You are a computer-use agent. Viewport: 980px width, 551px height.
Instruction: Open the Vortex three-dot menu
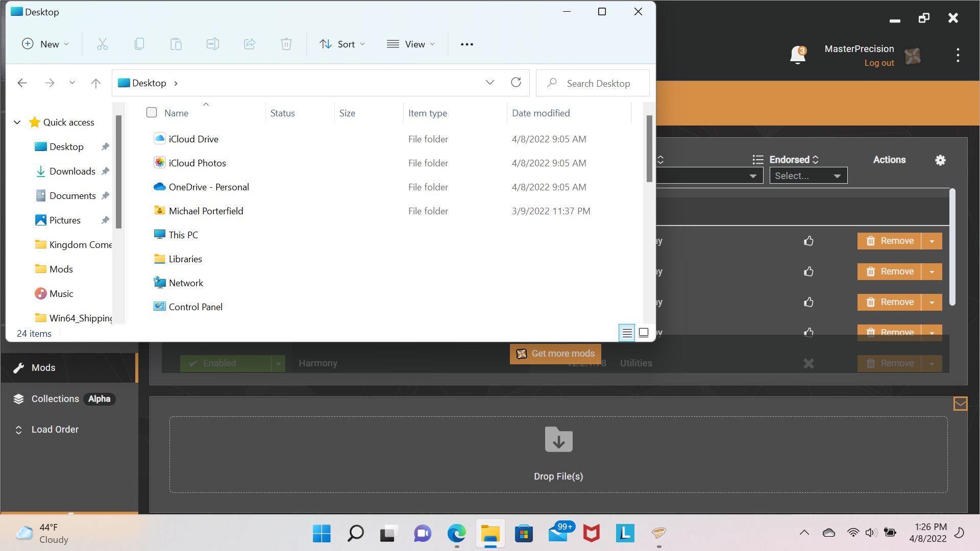click(958, 55)
